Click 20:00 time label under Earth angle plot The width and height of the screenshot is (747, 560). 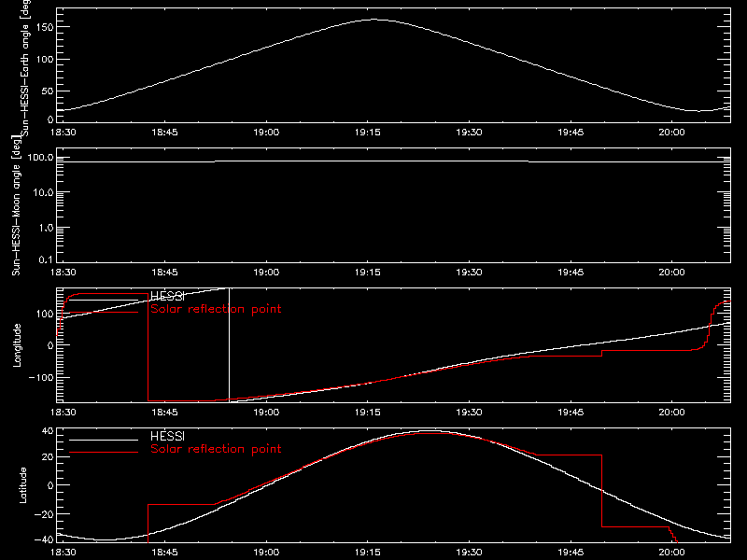click(671, 132)
